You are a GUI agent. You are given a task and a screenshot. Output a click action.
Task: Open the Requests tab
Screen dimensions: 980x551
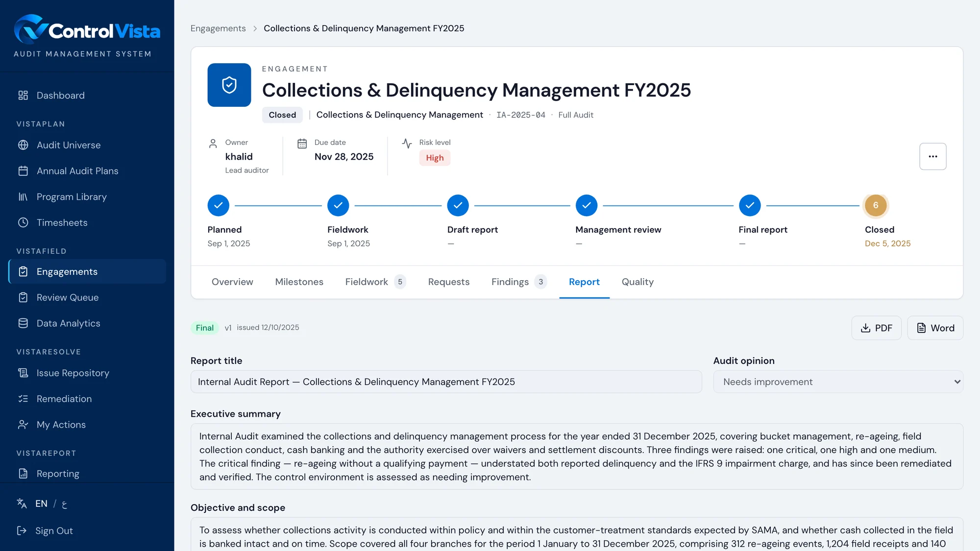pos(449,282)
